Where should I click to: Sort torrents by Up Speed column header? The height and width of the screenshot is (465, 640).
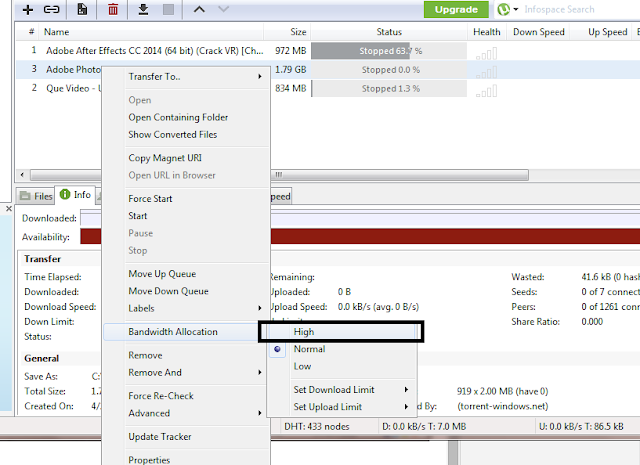point(601,32)
